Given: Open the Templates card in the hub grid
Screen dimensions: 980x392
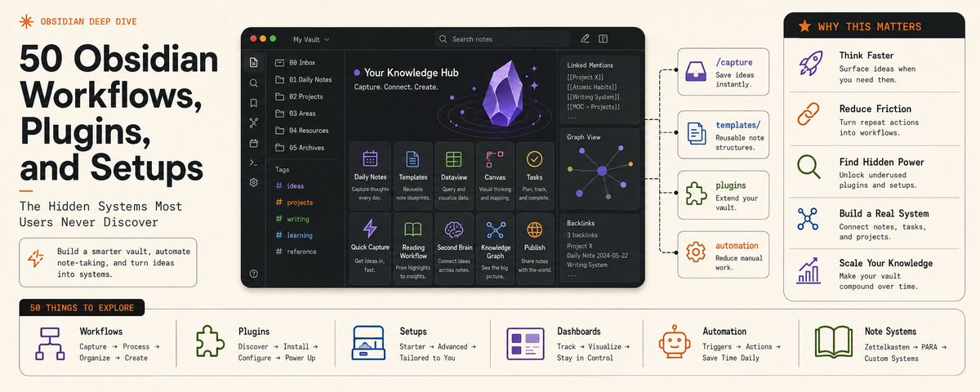Looking at the screenshot, I should point(413,175).
